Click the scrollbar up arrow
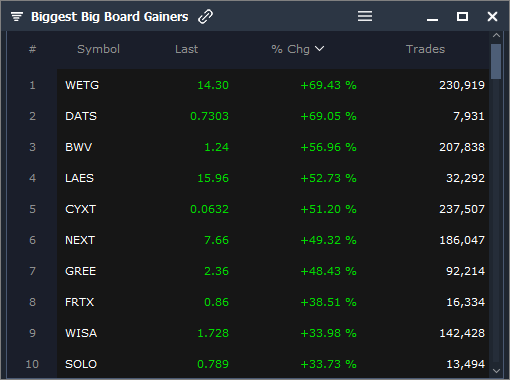Image resolution: width=510 pixels, height=380 pixels. [x=496, y=35]
